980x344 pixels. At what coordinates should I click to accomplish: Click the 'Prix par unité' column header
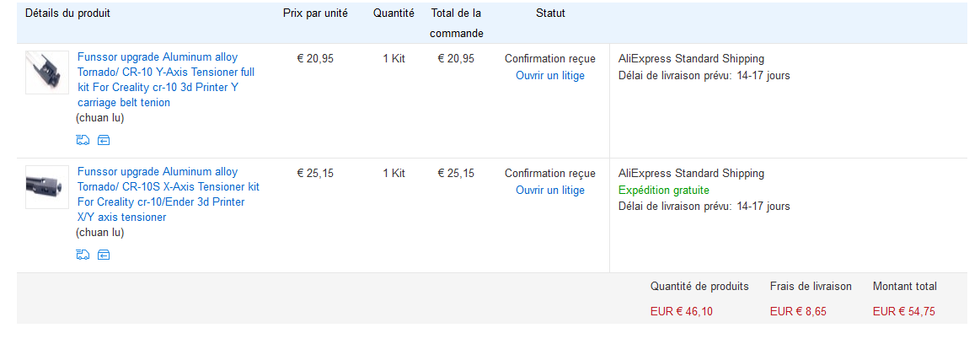315,13
